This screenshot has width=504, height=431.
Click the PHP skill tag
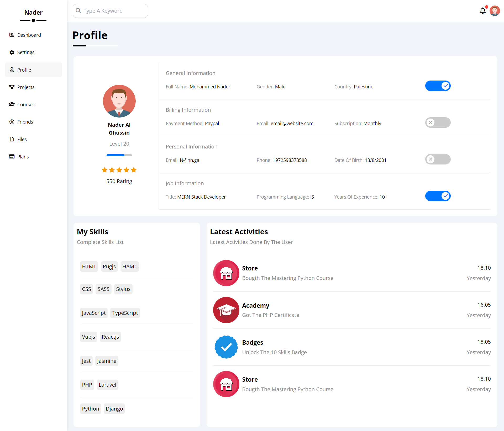coord(87,385)
